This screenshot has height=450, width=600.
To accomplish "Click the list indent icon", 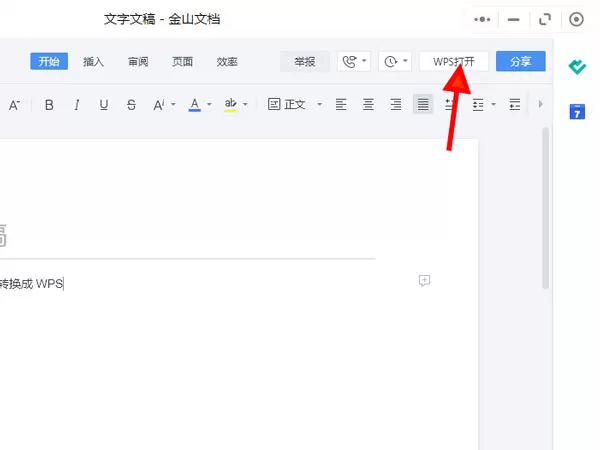I will 478,104.
